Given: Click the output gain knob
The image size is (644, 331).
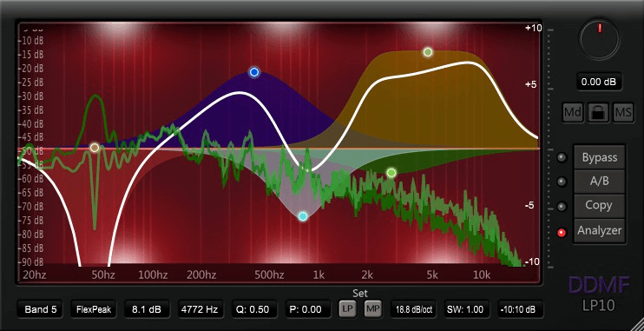Looking at the screenshot, I should click(x=599, y=39).
